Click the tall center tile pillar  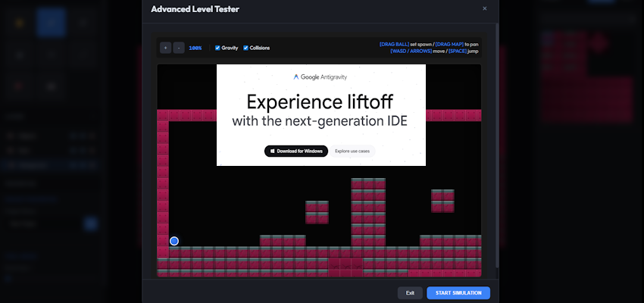coord(368,212)
